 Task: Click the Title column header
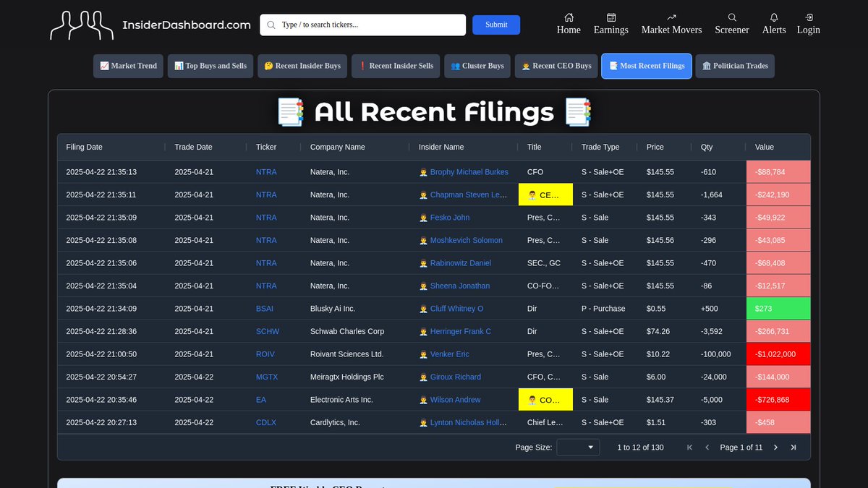click(535, 147)
